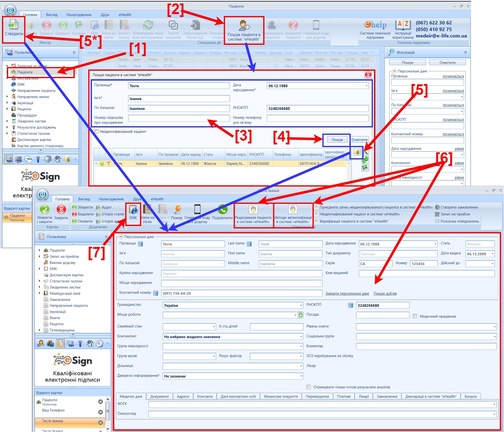Click Пошук button in eHealth search dialog
This screenshot has height=432, width=504.
(337, 140)
